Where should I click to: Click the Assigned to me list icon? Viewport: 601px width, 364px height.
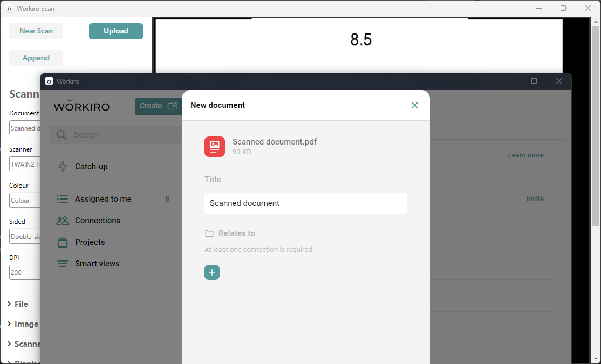[x=63, y=199]
